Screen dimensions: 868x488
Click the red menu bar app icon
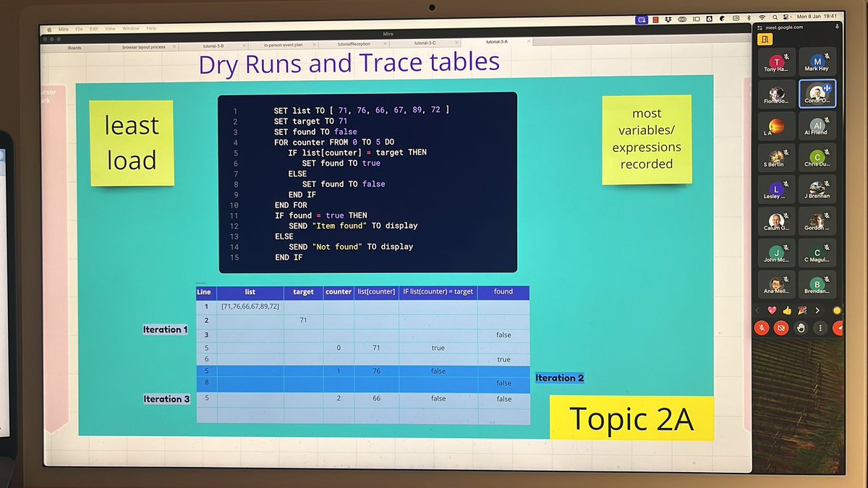(x=655, y=20)
